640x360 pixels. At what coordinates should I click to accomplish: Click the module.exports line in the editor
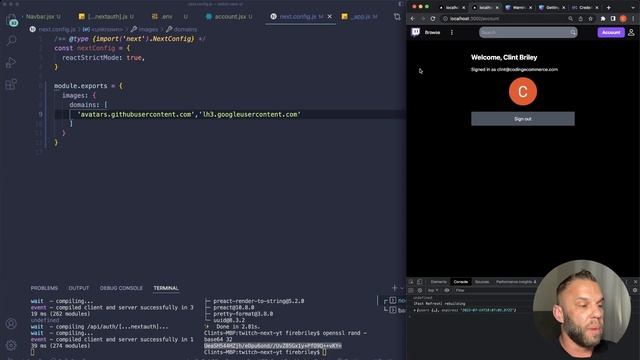coord(88,86)
